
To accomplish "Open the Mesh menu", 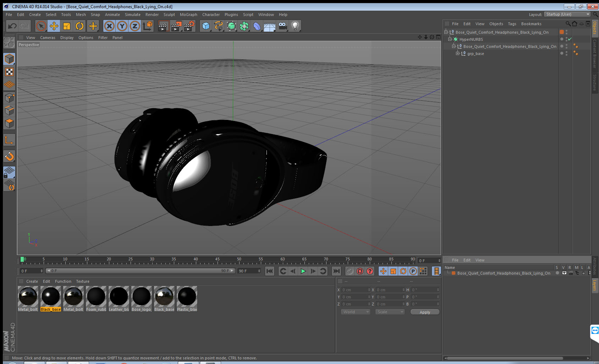I will click(x=81, y=15).
